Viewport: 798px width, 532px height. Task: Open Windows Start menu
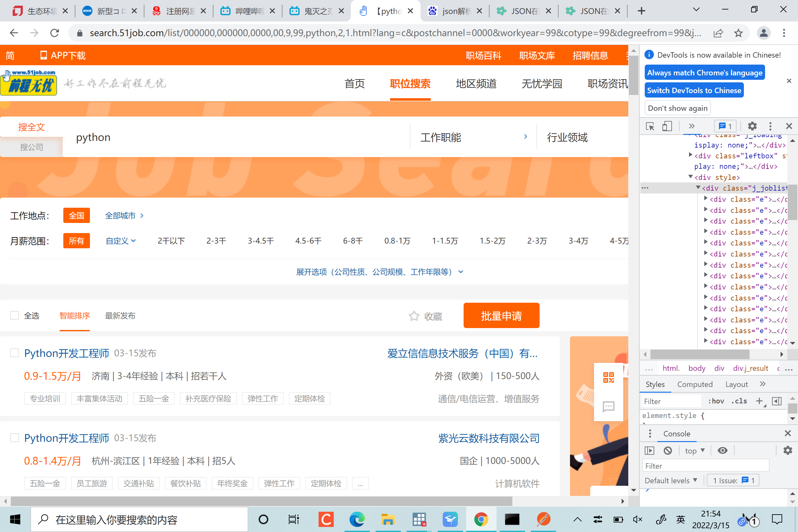click(x=15, y=519)
